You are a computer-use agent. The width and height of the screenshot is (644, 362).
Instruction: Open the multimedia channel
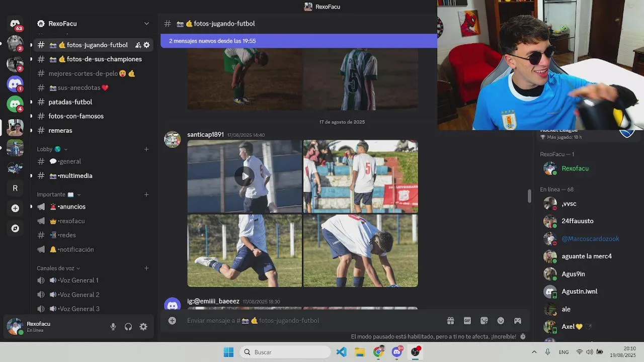94,175
